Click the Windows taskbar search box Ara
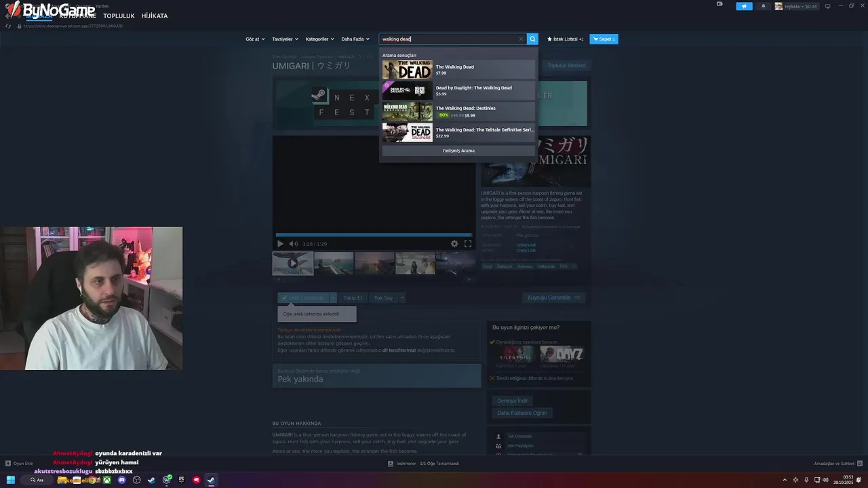The width and height of the screenshot is (868, 488). pos(37,480)
